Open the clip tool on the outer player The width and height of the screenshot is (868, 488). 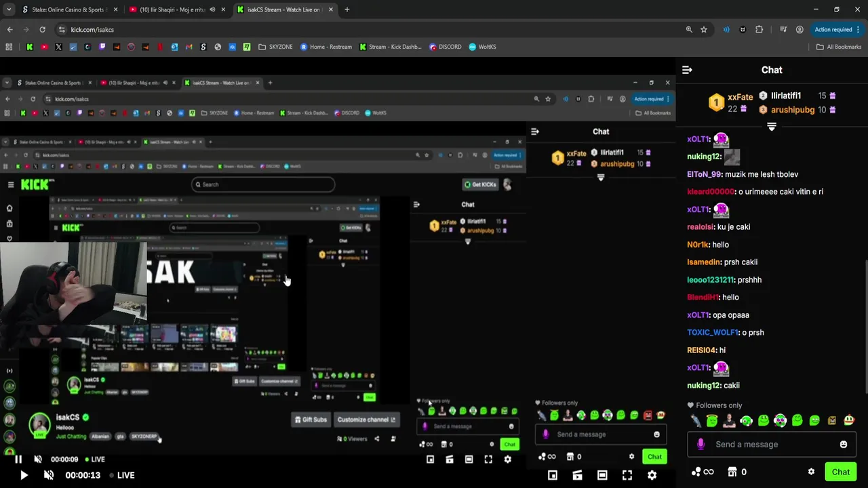click(x=577, y=475)
